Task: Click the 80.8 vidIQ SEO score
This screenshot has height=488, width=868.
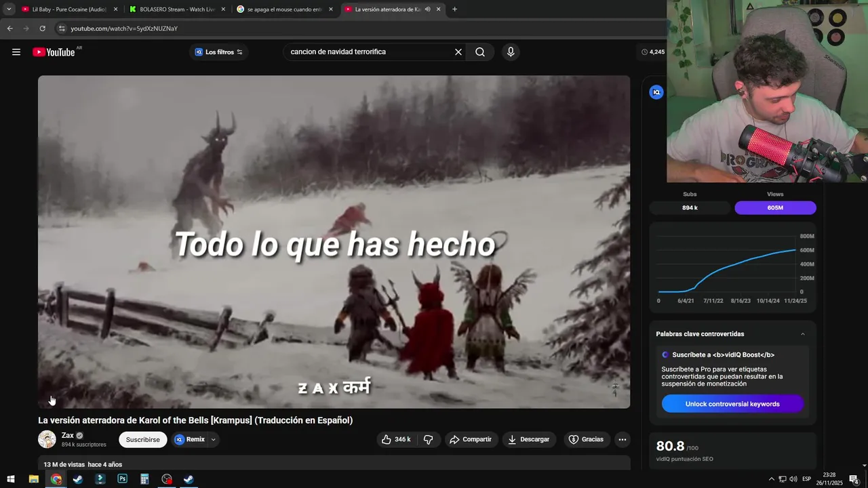Action: pos(670,446)
